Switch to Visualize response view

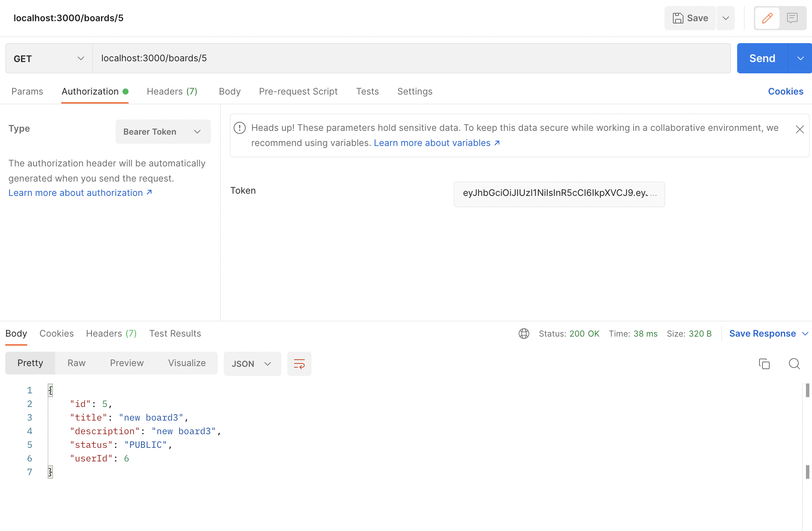187,363
